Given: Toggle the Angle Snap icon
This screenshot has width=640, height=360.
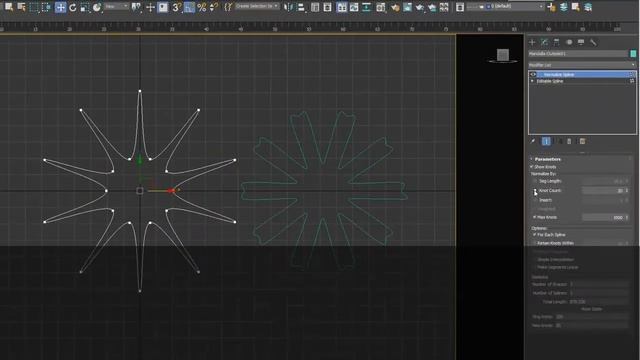Looking at the screenshot, I should click(189, 7).
